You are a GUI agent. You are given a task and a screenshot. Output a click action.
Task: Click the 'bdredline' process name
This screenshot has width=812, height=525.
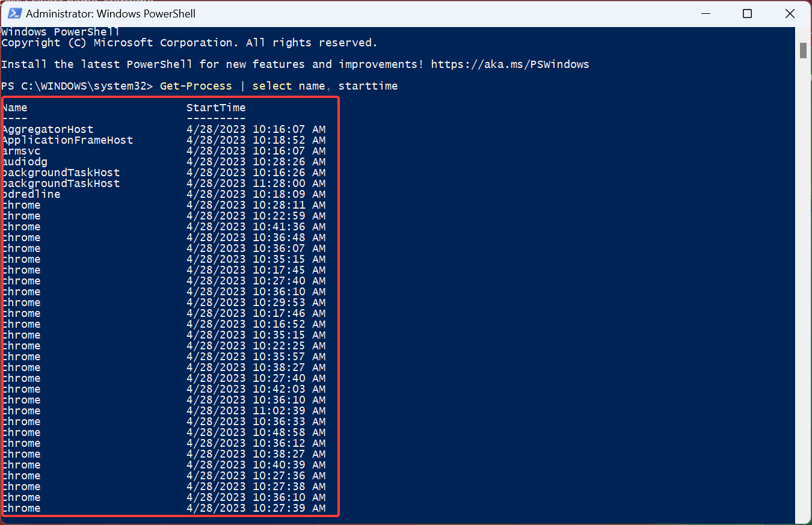click(x=31, y=194)
